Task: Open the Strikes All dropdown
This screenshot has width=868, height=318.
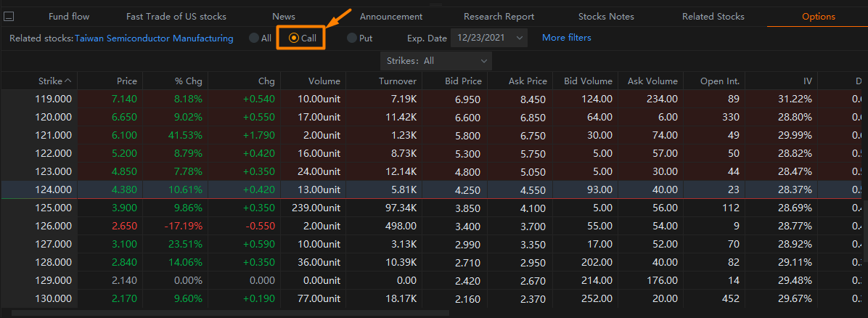Action: (x=436, y=61)
